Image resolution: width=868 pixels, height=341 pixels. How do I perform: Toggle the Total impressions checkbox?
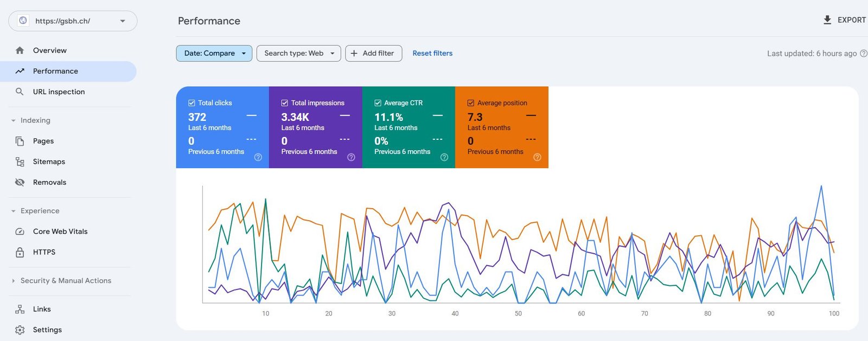(284, 103)
